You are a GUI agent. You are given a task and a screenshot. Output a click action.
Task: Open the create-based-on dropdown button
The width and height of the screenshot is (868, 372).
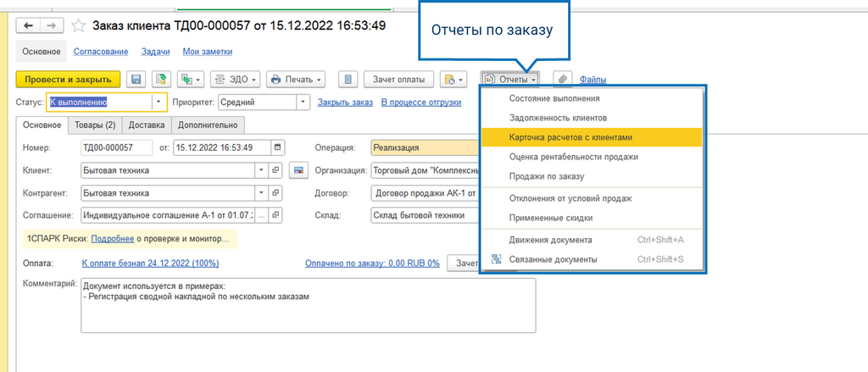point(192,80)
